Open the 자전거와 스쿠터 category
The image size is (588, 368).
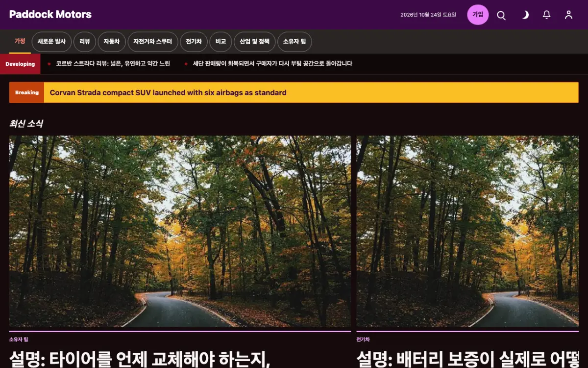pos(153,42)
